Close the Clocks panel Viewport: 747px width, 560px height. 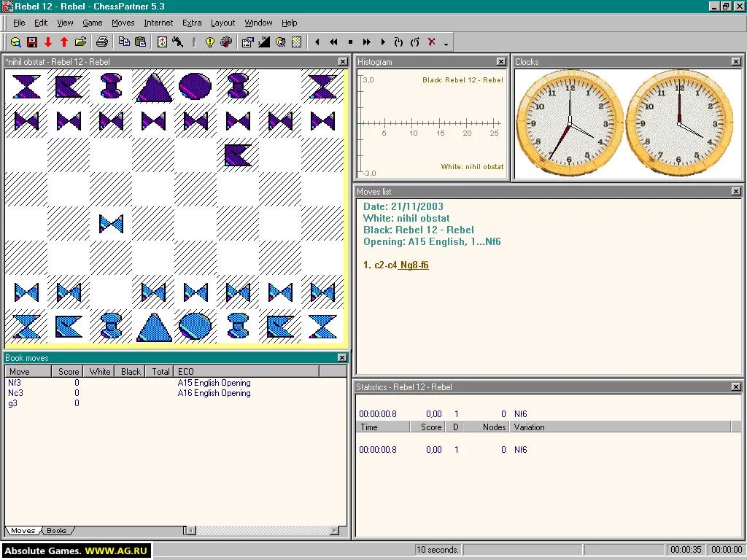coord(736,61)
